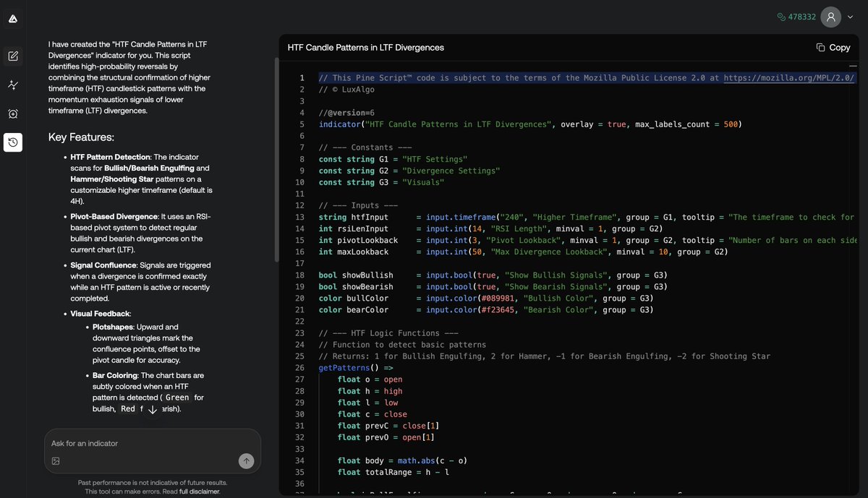Click the rsiLenInput code line
868x498 pixels.
pos(491,228)
